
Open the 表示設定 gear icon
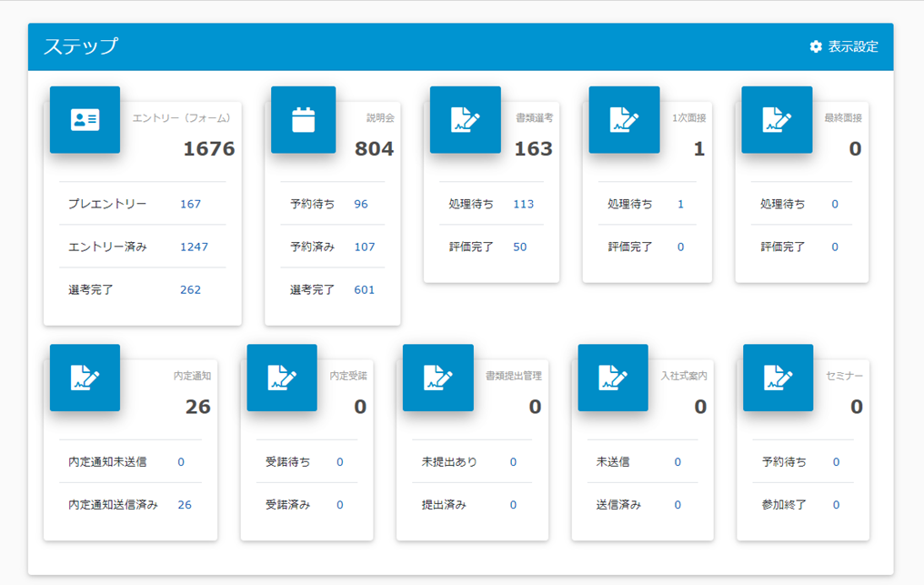tap(816, 45)
